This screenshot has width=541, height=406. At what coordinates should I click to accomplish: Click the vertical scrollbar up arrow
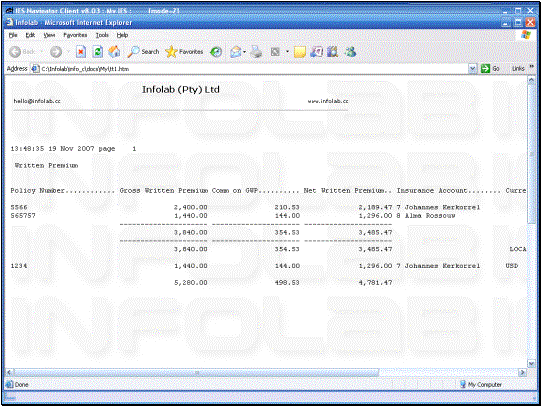point(531,80)
